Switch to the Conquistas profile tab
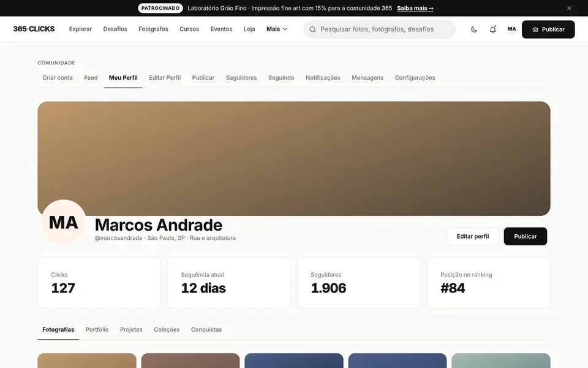The width and height of the screenshot is (588, 368). coord(206,330)
